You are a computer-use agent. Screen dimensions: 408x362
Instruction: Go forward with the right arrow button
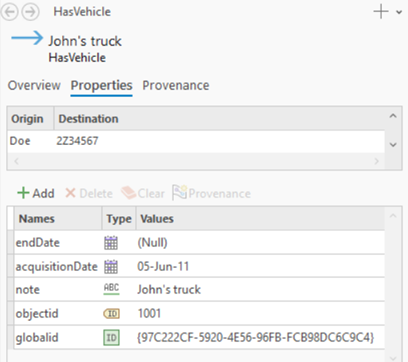[30, 12]
